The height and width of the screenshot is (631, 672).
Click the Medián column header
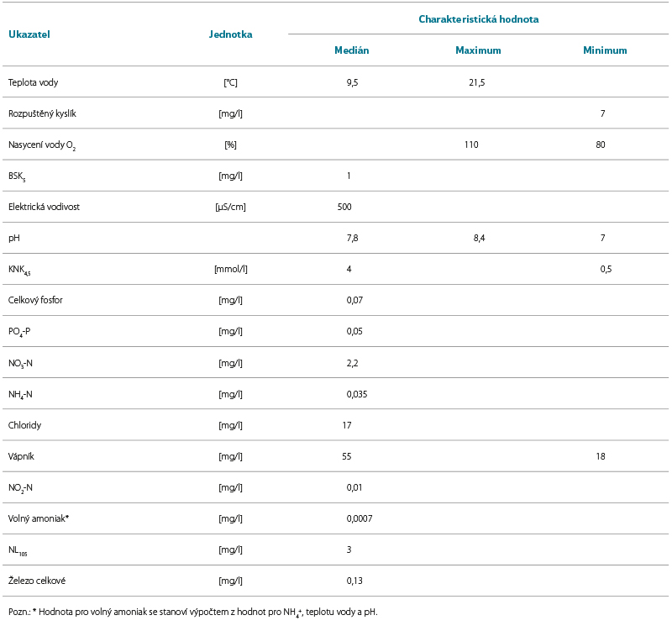[x=351, y=50]
